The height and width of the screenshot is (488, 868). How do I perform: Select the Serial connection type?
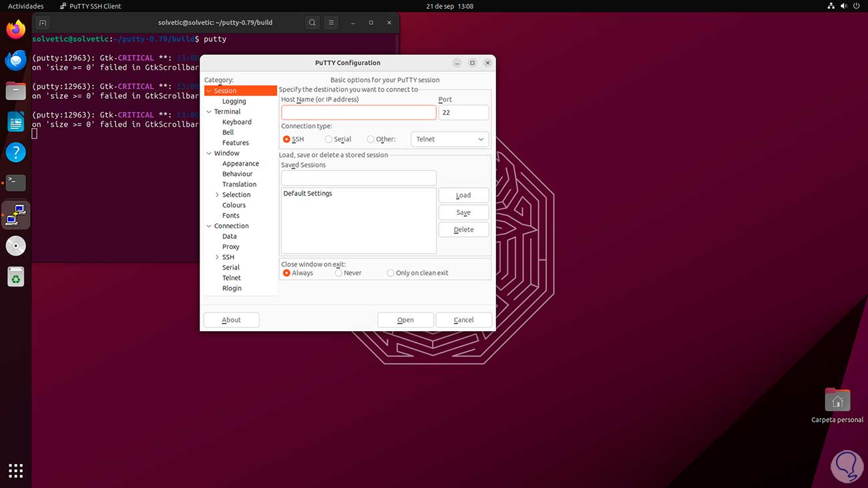click(x=327, y=139)
